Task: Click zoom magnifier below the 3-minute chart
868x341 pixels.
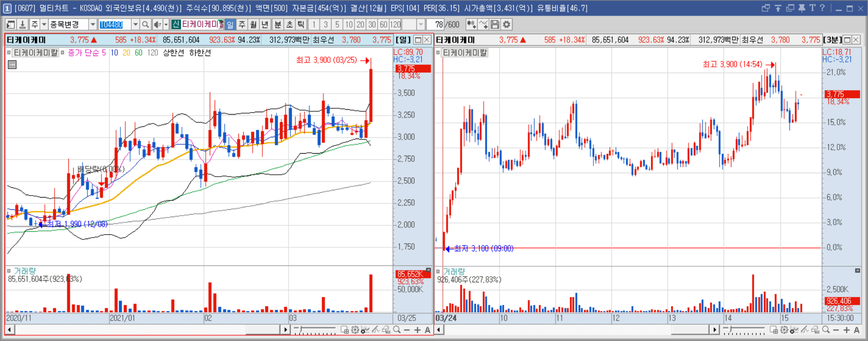Action: (x=826, y=330)
